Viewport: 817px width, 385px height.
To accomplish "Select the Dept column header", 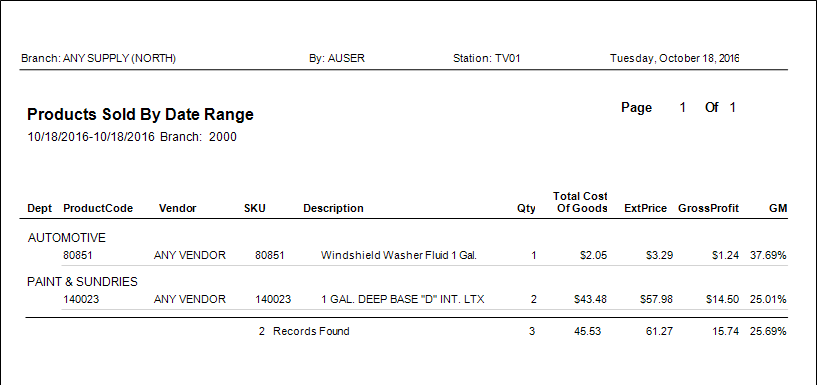I will click(x=40, y=208).
